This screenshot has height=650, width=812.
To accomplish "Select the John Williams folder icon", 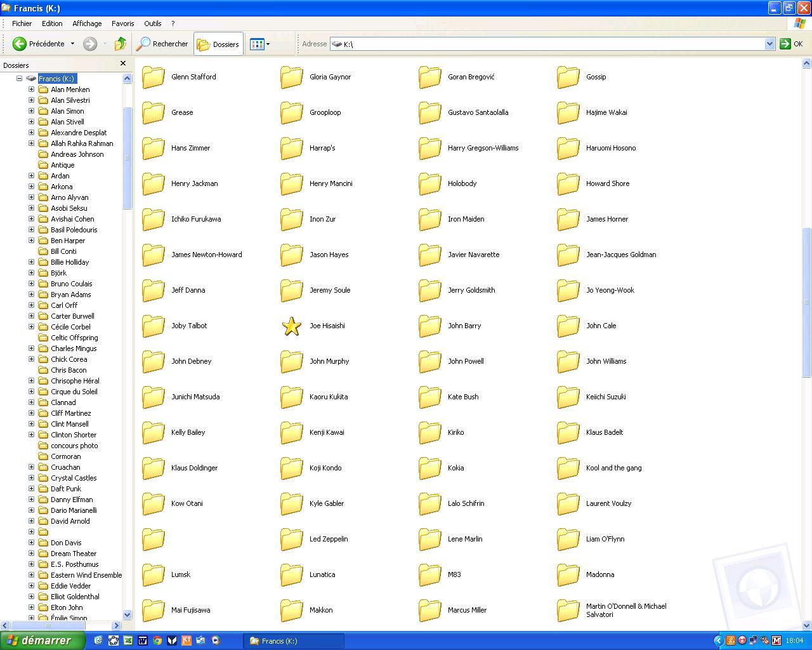I will [x=568, y=362].
